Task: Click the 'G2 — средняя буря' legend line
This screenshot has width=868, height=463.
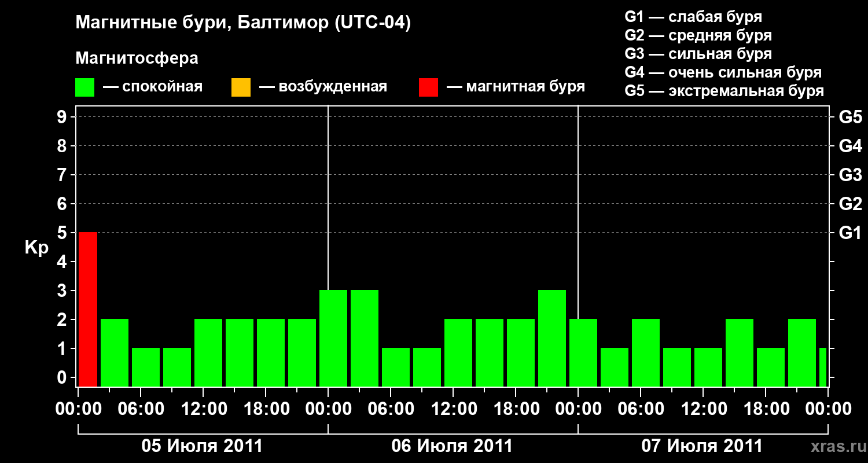Action: coord(698,35)
